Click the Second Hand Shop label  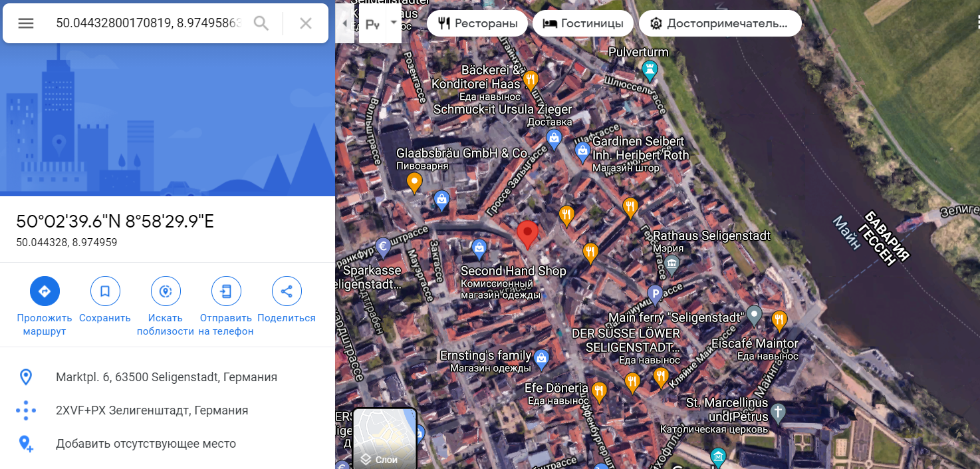point(513,271)
